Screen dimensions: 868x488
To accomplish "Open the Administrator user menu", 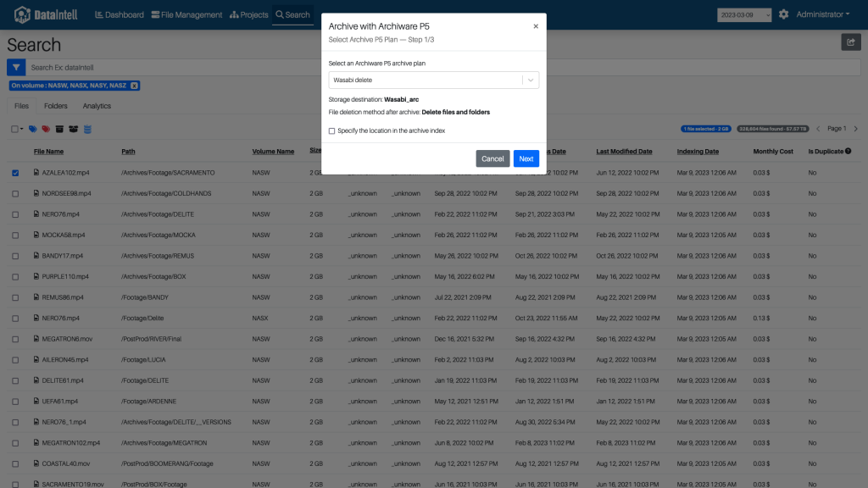I will pyautogui.click(x=822, y=14).
